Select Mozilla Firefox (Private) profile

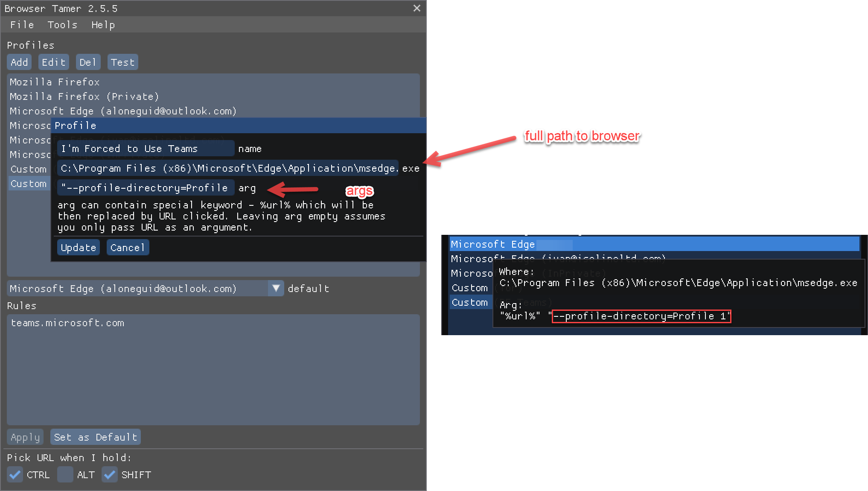[x=213, y=96]
